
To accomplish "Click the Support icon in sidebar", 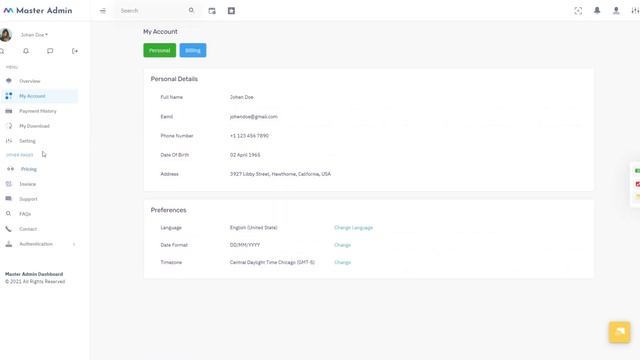I will click(9, 199).
